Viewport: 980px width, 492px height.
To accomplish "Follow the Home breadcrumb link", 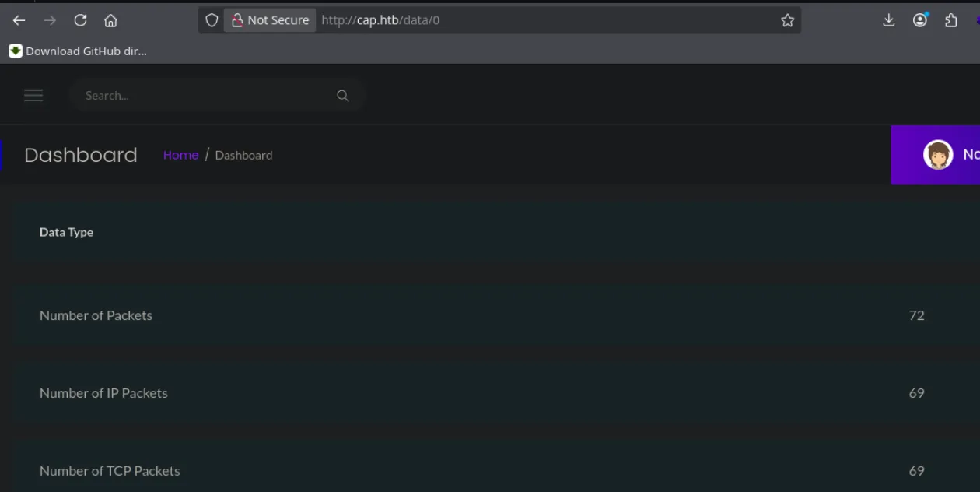I will [x=180, y=155].
